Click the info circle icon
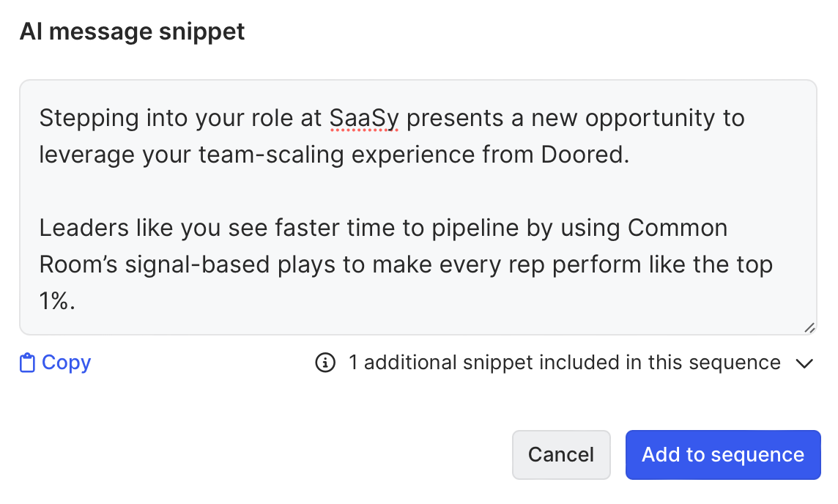 coord(325,363)
